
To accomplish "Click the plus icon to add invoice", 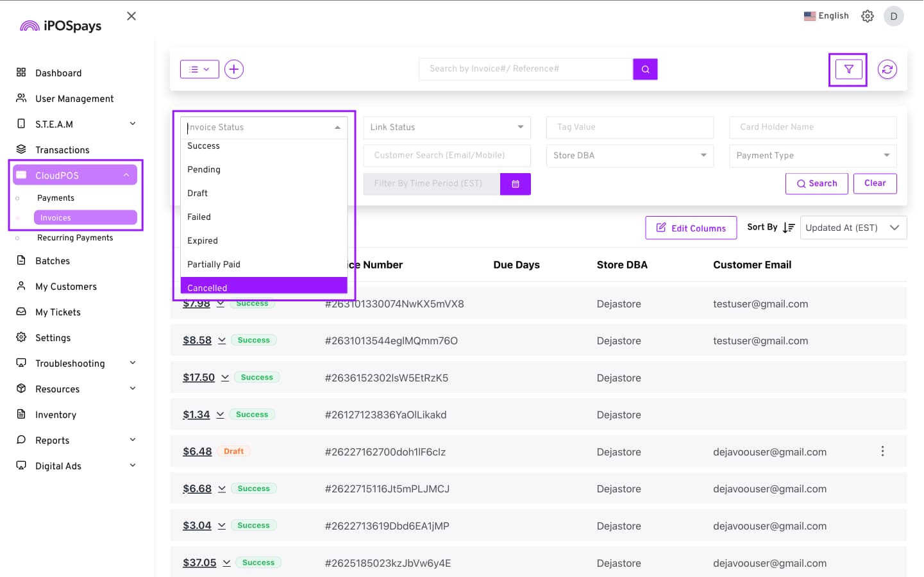I will [234, 69].
